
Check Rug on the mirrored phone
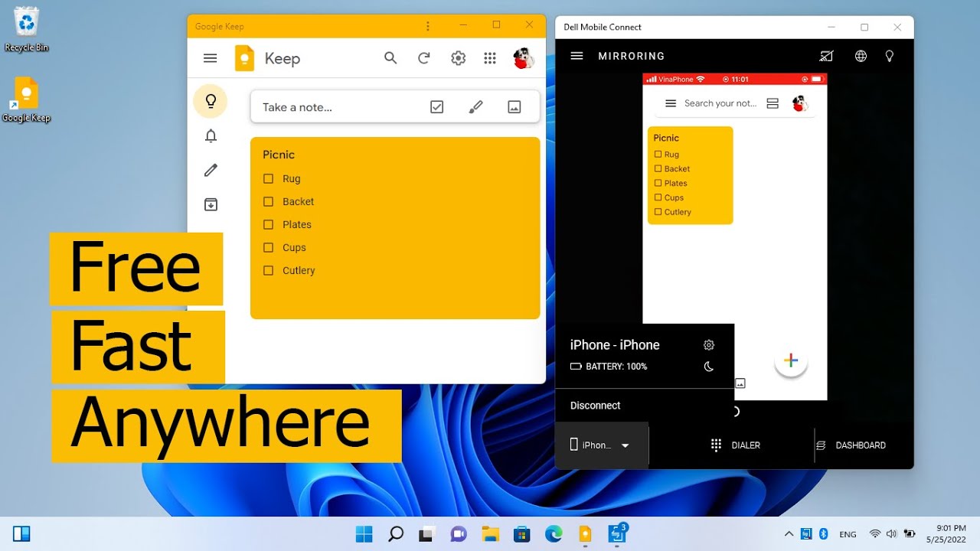(658, 155)
